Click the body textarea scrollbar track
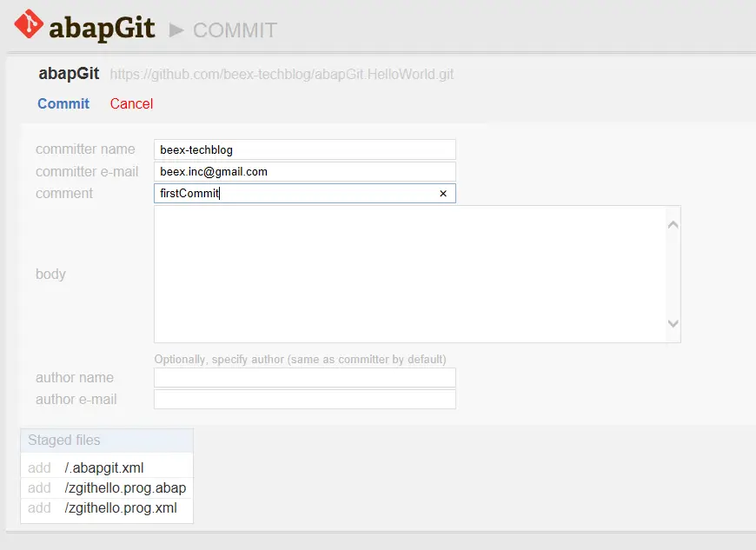The height and width of the screenshot is (550, 756). point(673,275)
